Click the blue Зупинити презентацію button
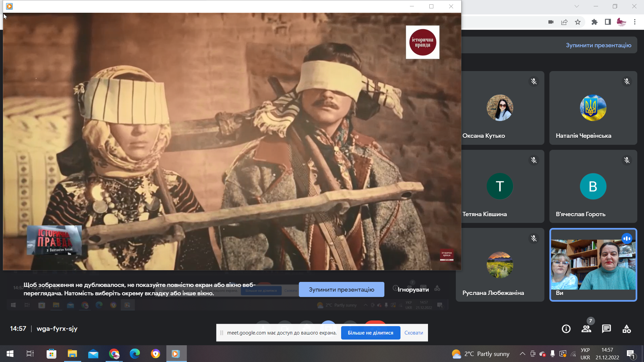The image size is (644, 362). pos(341,290)
